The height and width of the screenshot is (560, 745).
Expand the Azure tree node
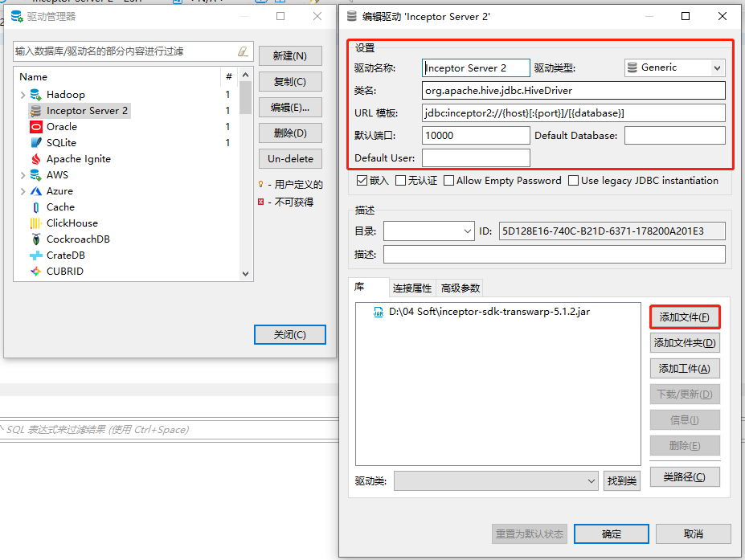tap(23, 191)
